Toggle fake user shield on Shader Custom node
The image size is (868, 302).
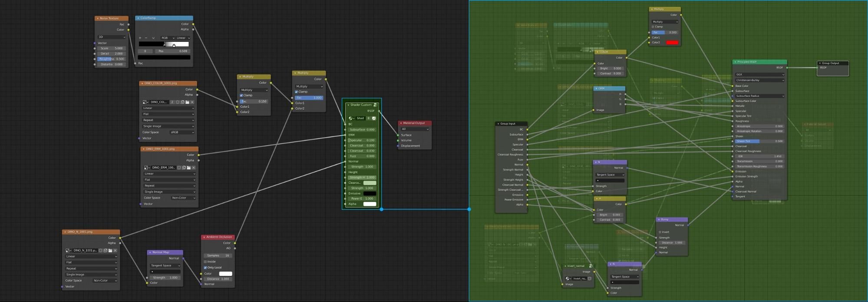point(374,118)
